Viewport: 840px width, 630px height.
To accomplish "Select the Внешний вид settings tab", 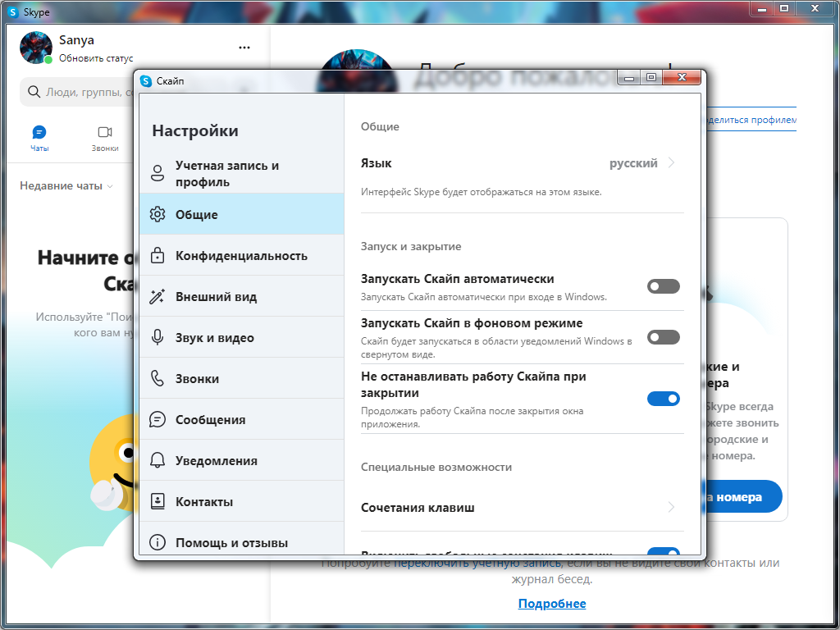I will pos(242,296).
